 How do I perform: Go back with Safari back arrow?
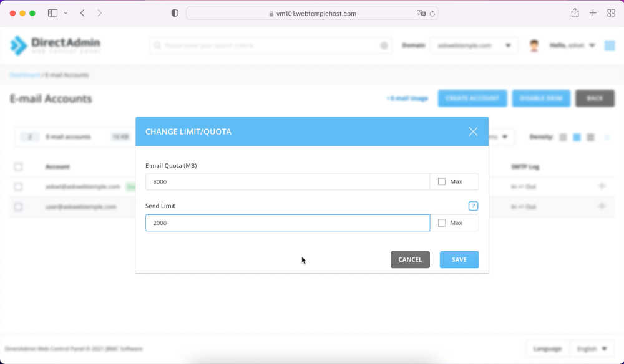click(x=82, y=13)
